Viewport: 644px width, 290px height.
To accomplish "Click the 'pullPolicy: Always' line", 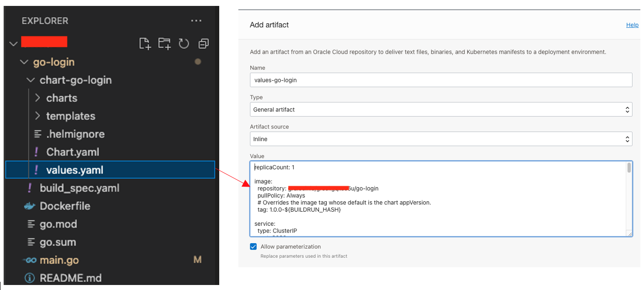I will [x=281, y=196].
